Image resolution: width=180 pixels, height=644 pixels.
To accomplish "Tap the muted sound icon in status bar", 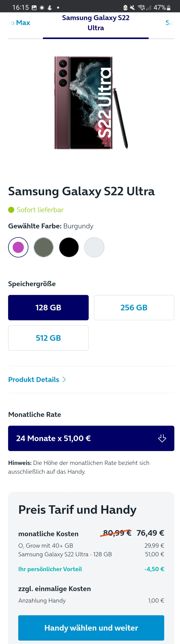I will point(133,8).
